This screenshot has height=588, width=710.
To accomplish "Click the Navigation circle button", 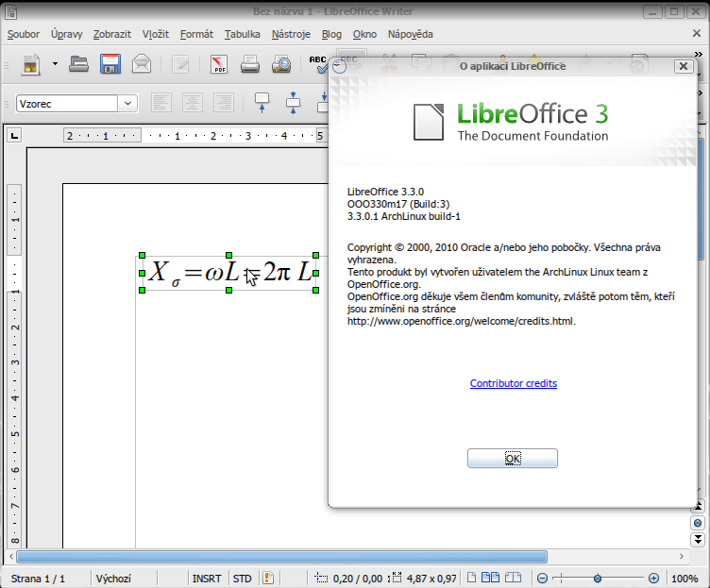I will coord(698,523).
